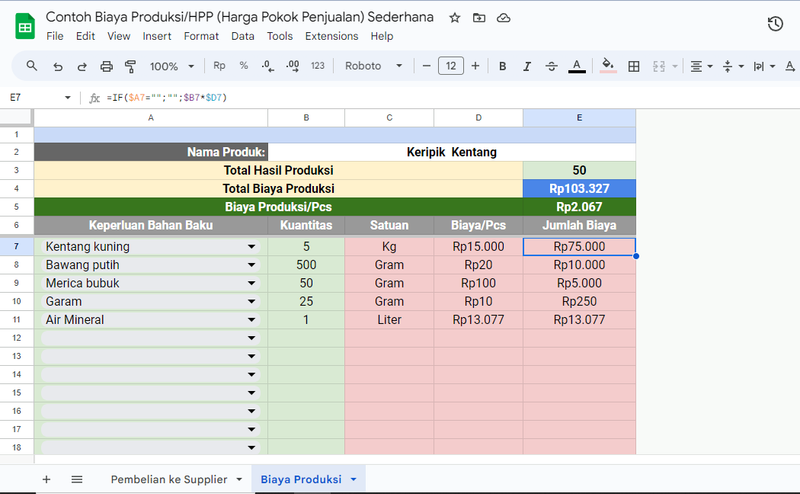
Task: Open horizontal align dropdown
Action: (702, 66)
